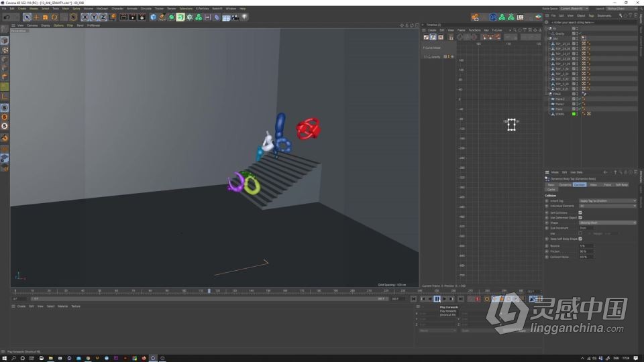Image resolution: width=644 pixels, height=362 pixels.
Task: Switch to the Soft Body tab
Action: click(621, 185)
